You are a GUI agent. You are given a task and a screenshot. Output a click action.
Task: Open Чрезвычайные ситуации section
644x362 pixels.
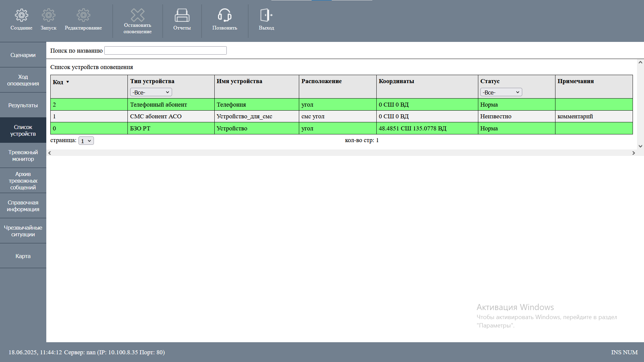23,231
